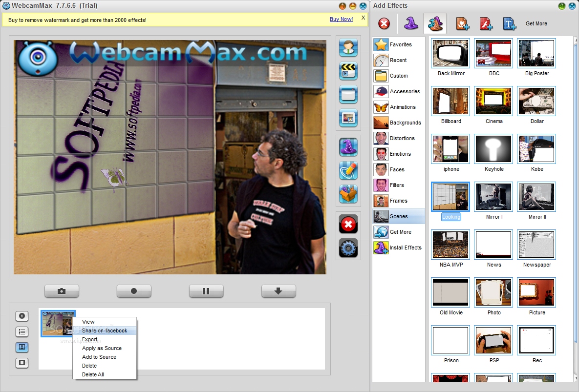Select Apply as Source menu item
The width and height of the screenshot is (579, 392).
(105, 348)
